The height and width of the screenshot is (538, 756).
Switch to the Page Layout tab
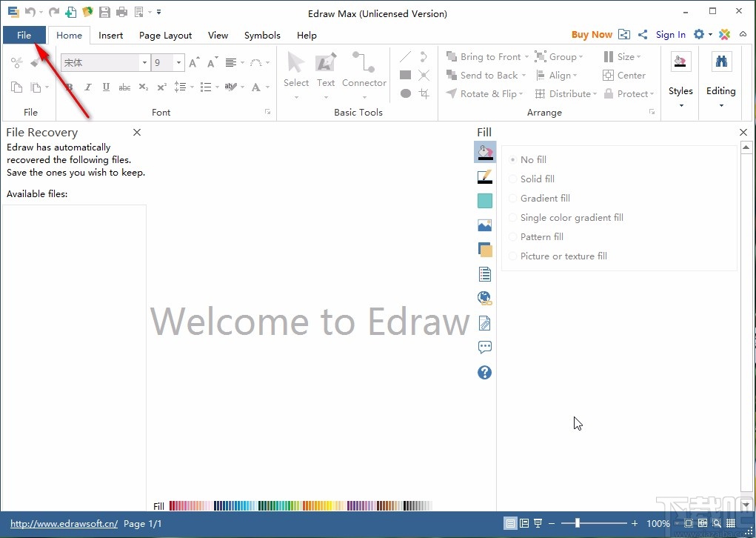coord(165,36)
